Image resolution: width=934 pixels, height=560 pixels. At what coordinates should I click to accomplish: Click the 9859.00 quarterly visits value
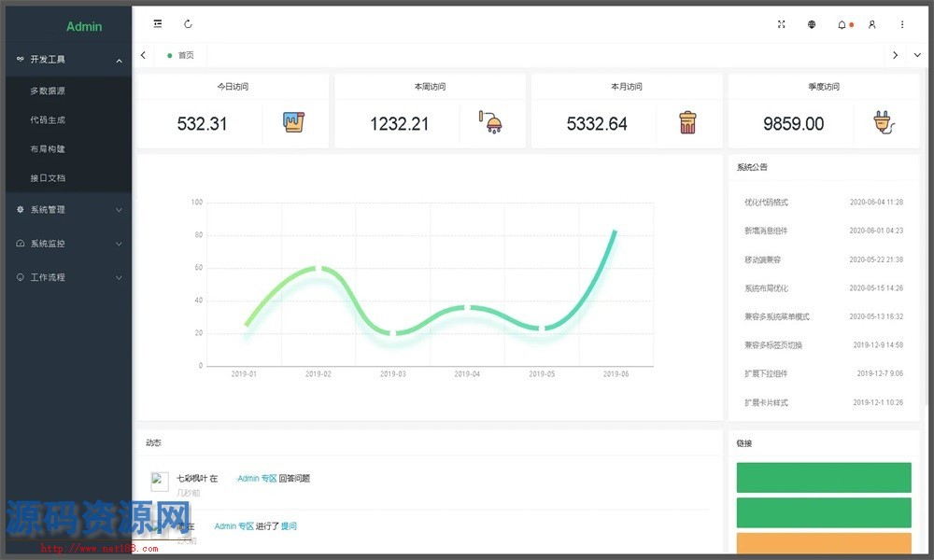(793, 124)
